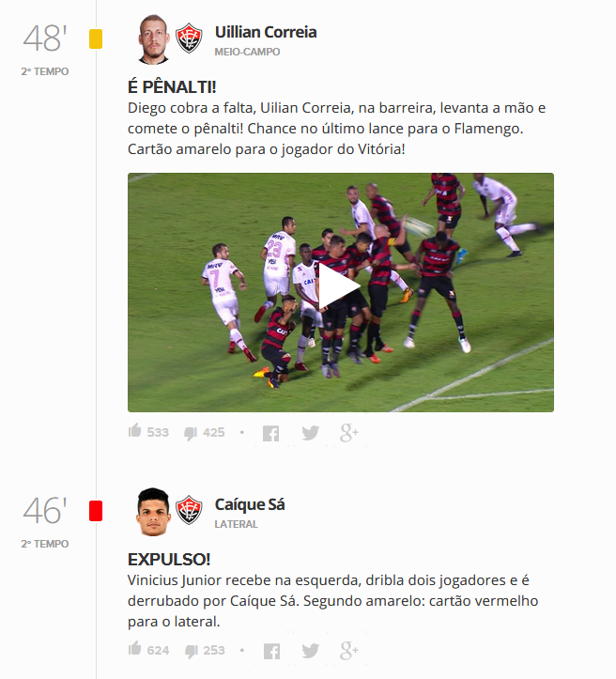Screen dimensions: 616x679
Task: Share the penalty post on Google Plus
Action: pyautogui.click(x=349, y=433)
